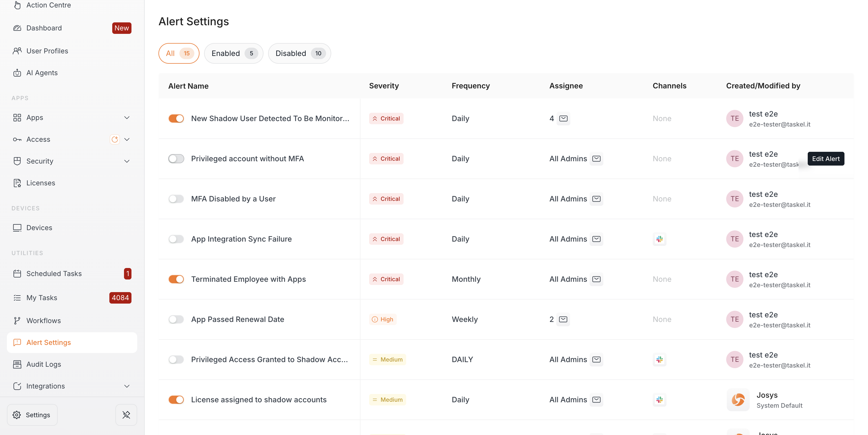
Task: Enable MFA Disabled by a User toggle
Action: pos(176,199)
